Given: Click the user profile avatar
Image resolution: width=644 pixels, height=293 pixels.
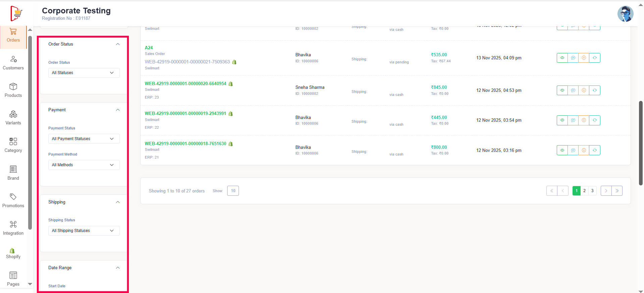Looking at the screenshot, I should [625, 14].
